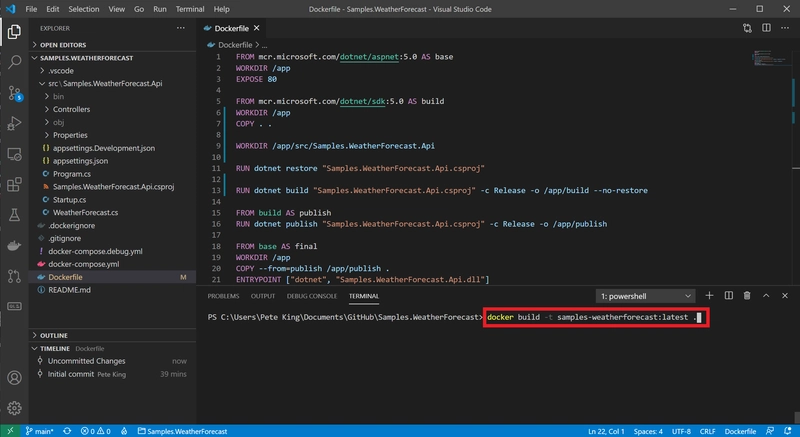Open the GitHub pull requests view

click(14, 276)
